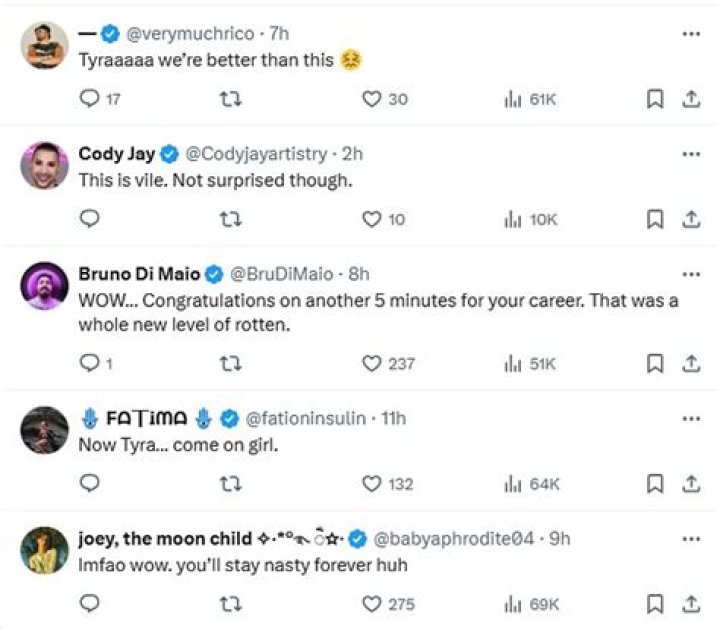Share Cody Jay's tweet

[690, 219]
